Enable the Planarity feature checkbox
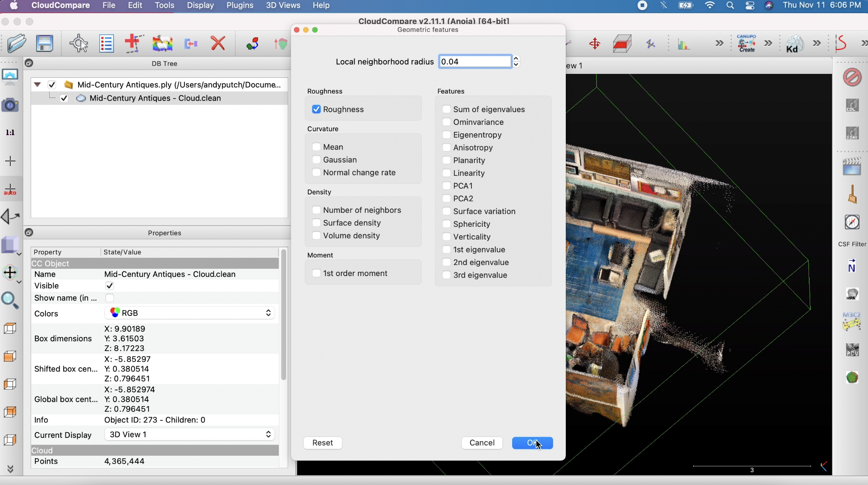The width and height of the screenshot is (868, 485). [446, 161]
